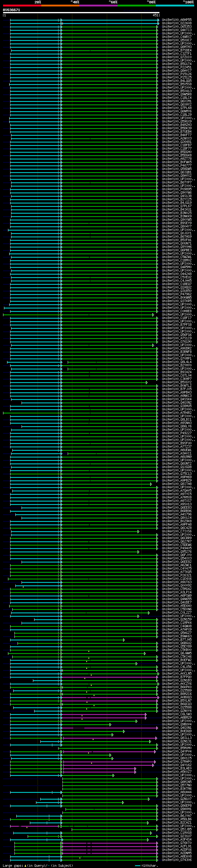Click the purple ~60% identity legend bar
The image size is (197, 868).
click(99, 6)
